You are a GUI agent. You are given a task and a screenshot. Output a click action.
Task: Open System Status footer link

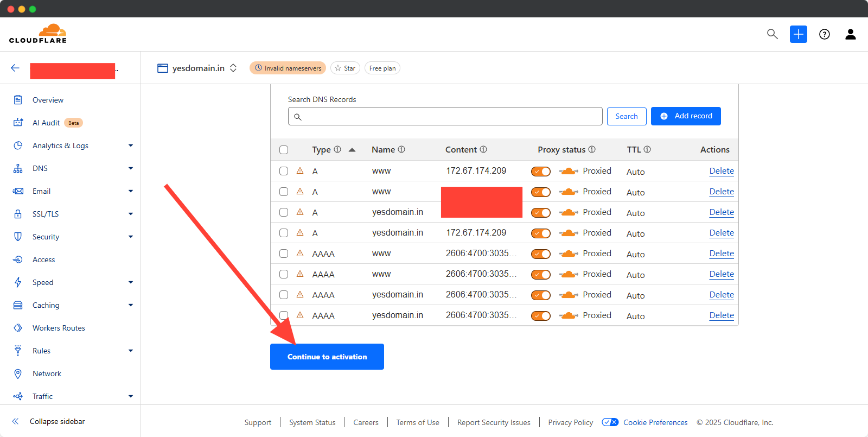pyautogui.click(x=312, y=422)
